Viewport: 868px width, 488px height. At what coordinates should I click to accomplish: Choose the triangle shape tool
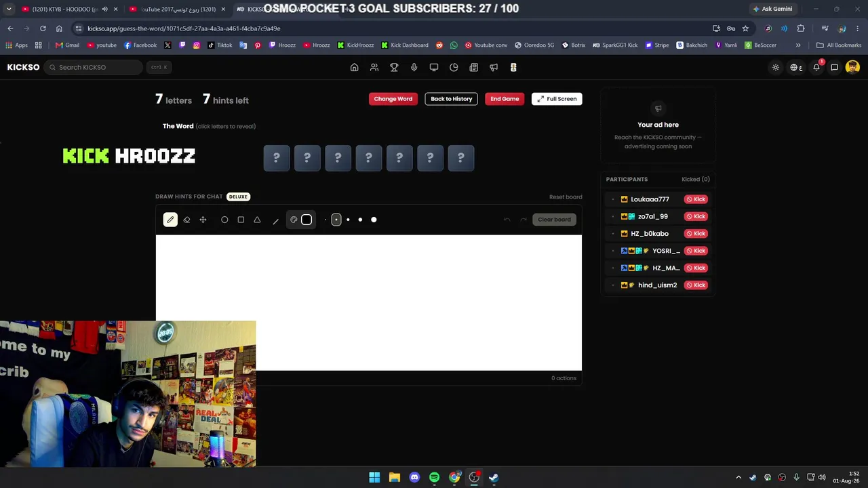click(257, 220)
